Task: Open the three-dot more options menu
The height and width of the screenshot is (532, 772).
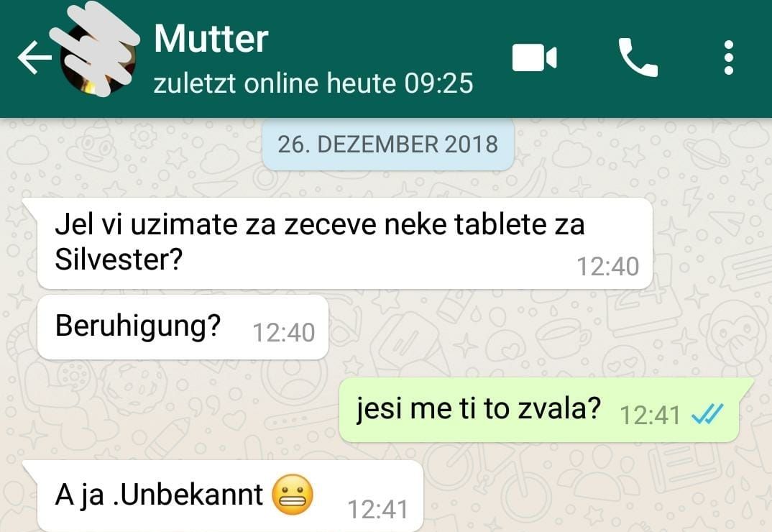Action: (x=729, y=58)
